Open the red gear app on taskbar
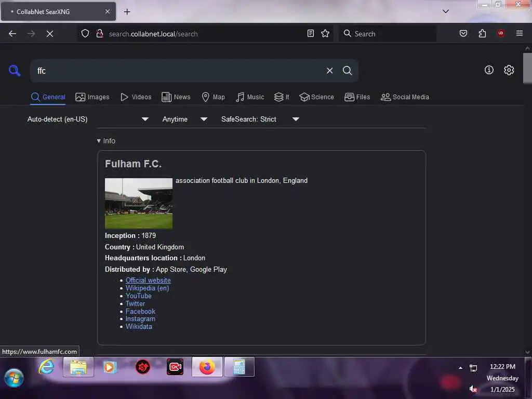 (142, 367)
